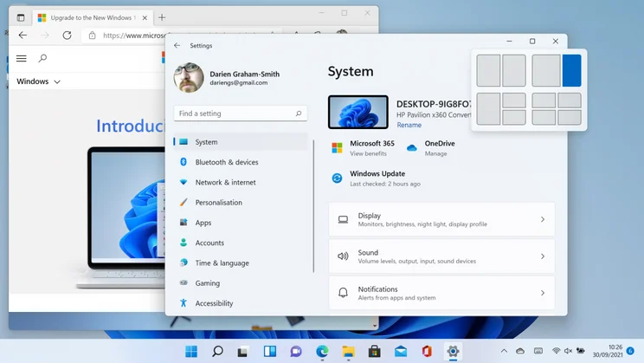Image resolution: width=644 pixels, height=363 pixels.
Task: Open the Edge hamburger menu on Microsoft page
Action: pyautogui.click(x=22, y=58)
